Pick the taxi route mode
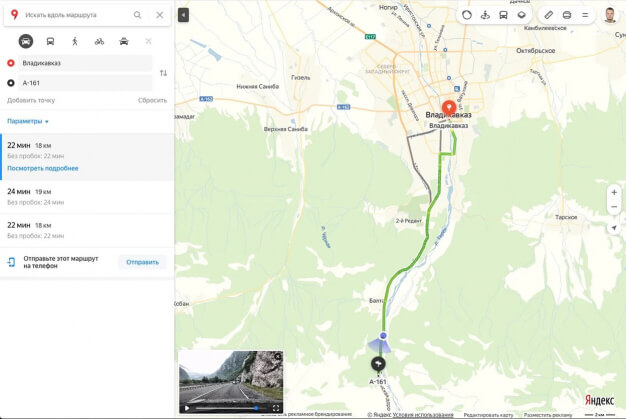This screenshot has width=626, height=419. tap(124, 41)
